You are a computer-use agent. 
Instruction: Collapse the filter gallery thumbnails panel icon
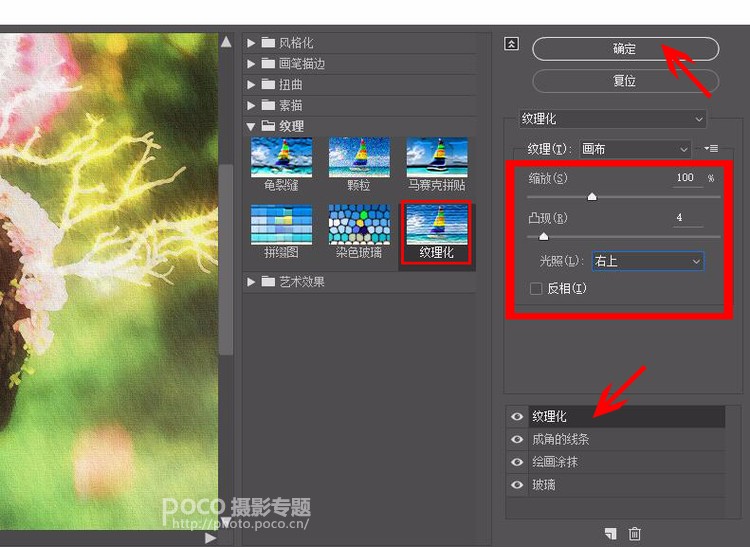pos(511,44)
